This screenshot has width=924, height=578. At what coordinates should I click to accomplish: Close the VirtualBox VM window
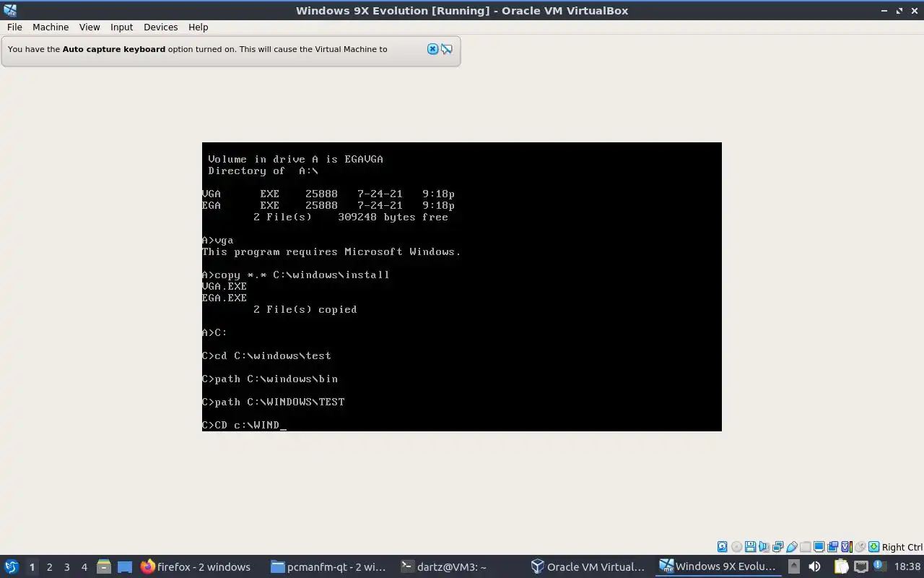(x=915, y=11)
